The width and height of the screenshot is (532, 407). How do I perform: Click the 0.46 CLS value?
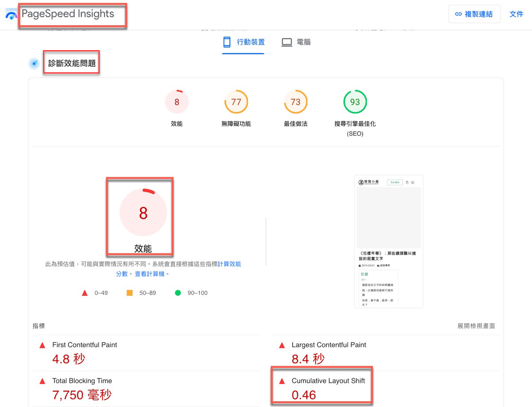pyautogui.click(x=304, y=395)
